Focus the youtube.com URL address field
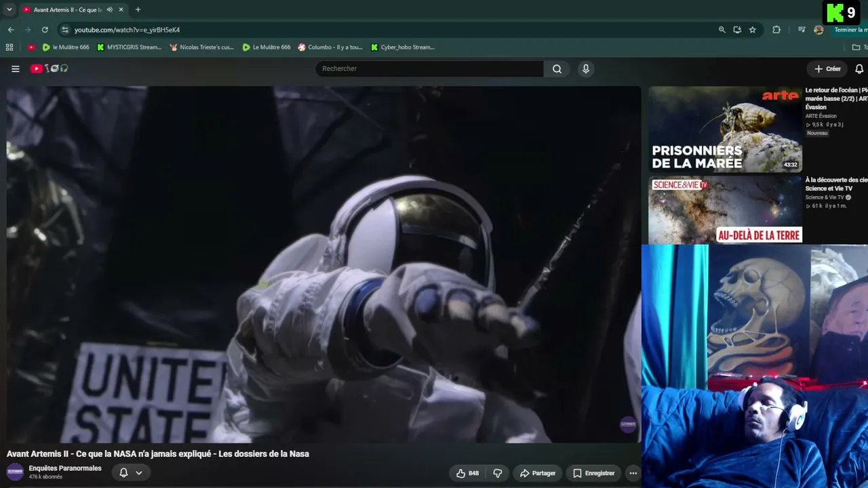This screenshot has height=488, width=868. 387,30
